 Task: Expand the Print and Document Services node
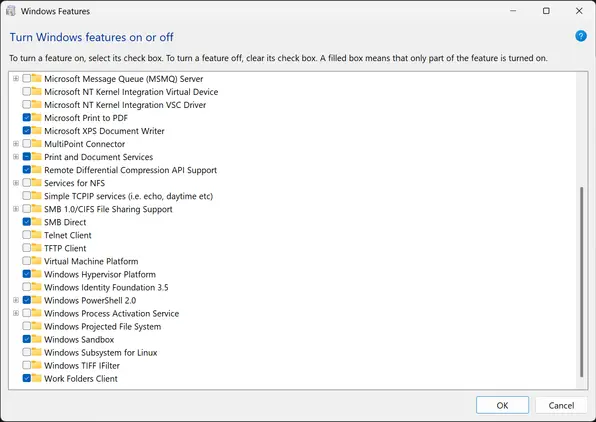(16, 157)
